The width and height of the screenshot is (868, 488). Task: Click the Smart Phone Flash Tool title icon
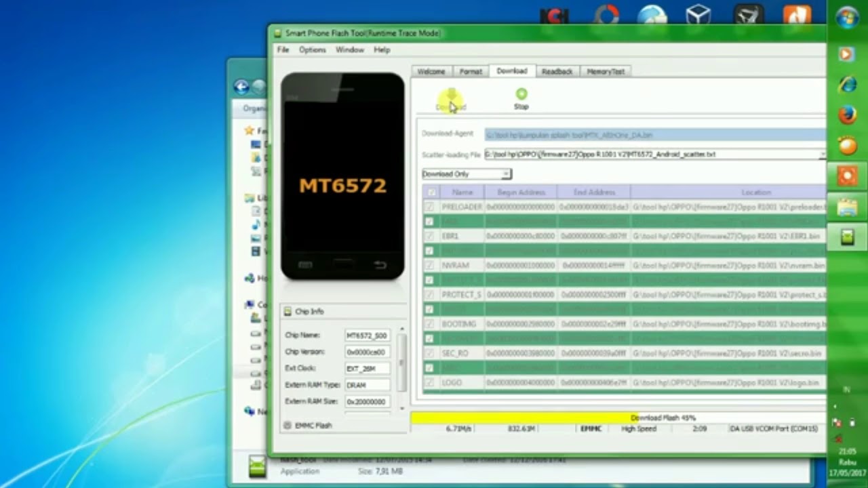277,33
